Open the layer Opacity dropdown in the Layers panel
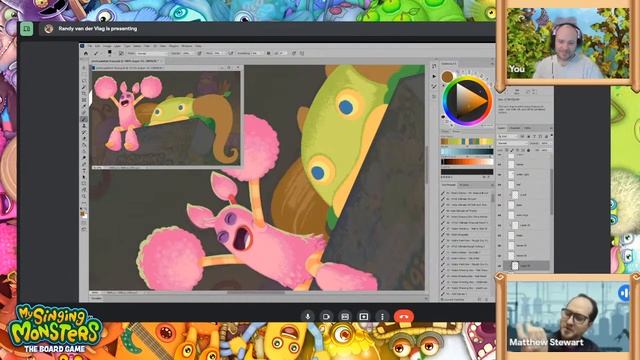640x360 pixels. 547,143
